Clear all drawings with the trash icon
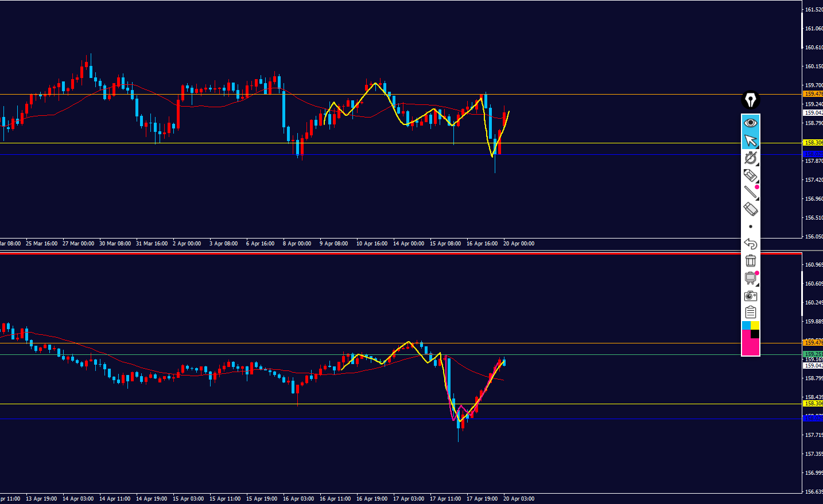Screen dimensions: 823x504 point(750,261)
